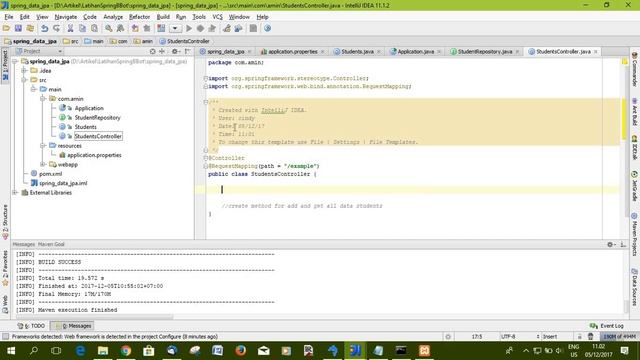Click the Run with Coverage icon
The image size is (640, 360).
(212, 28)
